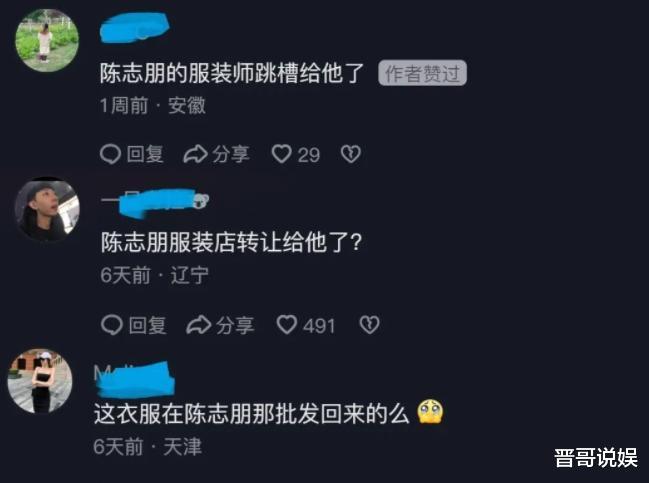Viewport: 649px width, 483px height.
Task: Open avatar of woman in black dress
Action: point(40,381)
